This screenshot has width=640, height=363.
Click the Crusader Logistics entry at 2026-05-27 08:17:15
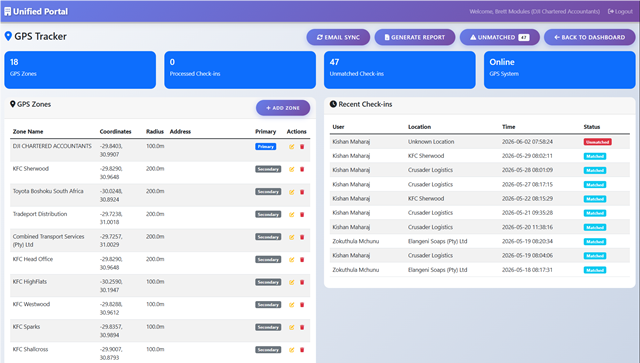click(431, 185)
